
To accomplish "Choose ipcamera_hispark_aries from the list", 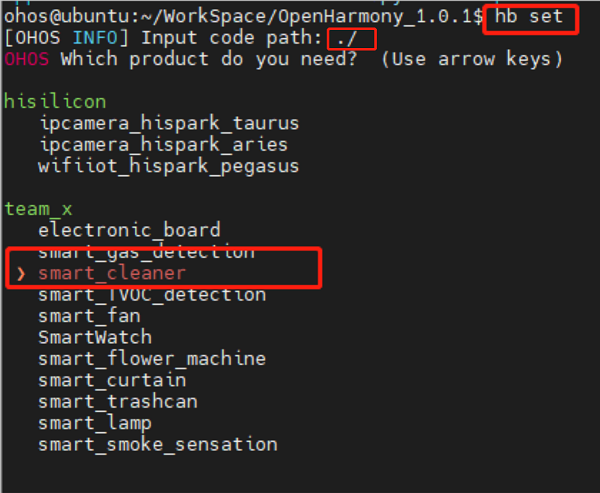I will tap(163, 145).
